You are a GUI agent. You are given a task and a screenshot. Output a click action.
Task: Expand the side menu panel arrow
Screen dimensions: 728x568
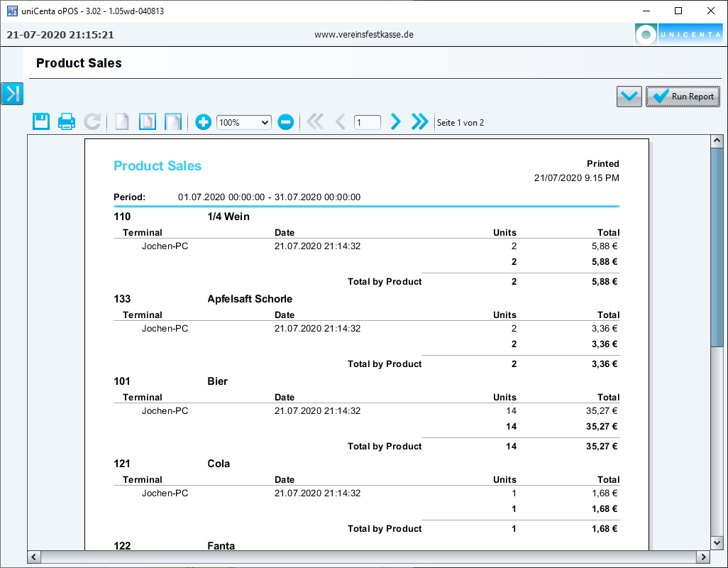(12, 94)
